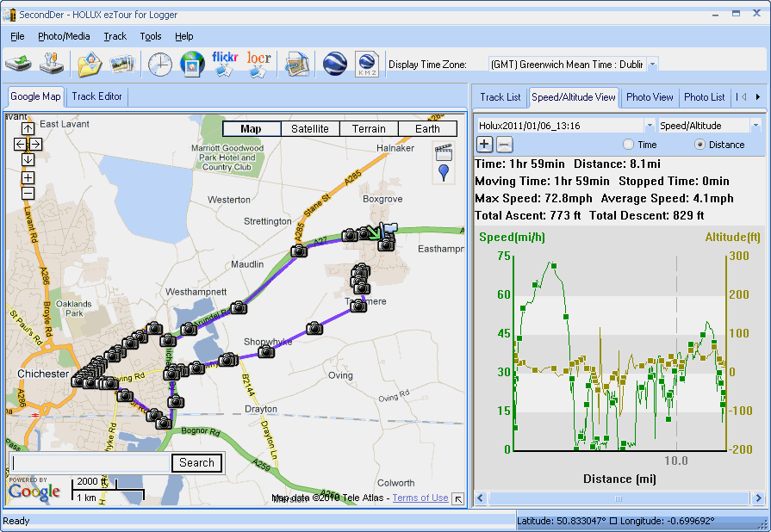This screenshot has width=771, height=532.
Task: Open the Help menu
Action: tap(183, 36)
